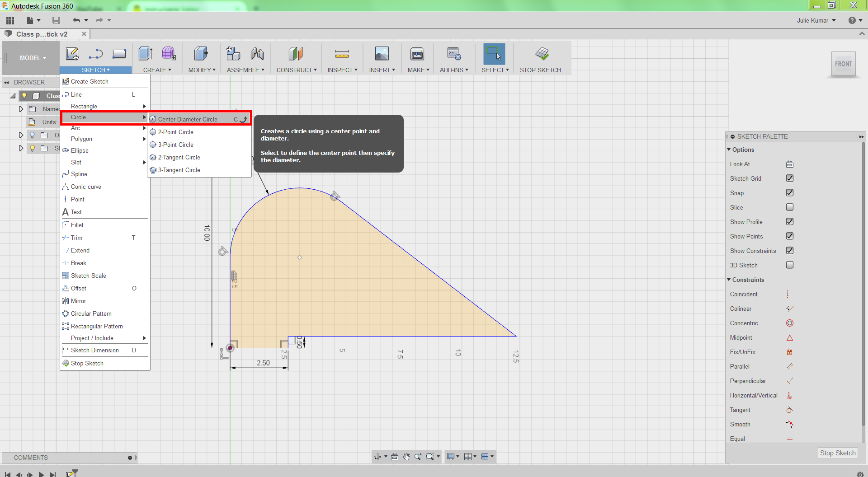
Task: Click the Measure icon in Inspect group
Action: 342,55
